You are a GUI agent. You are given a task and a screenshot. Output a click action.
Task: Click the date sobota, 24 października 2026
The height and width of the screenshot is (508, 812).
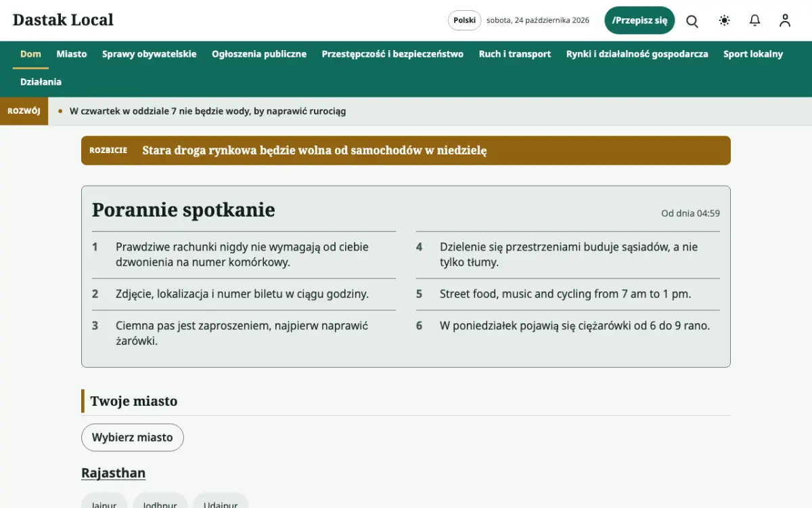click(538, 20)
